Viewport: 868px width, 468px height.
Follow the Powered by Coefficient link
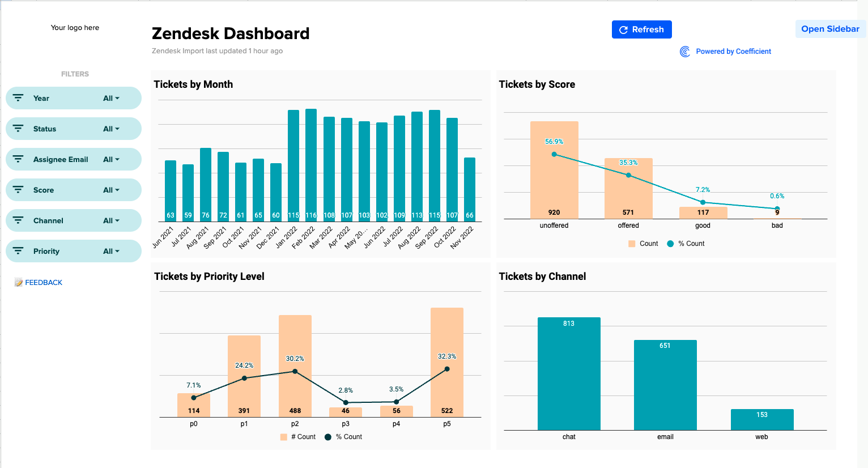(x=733, y=52)
